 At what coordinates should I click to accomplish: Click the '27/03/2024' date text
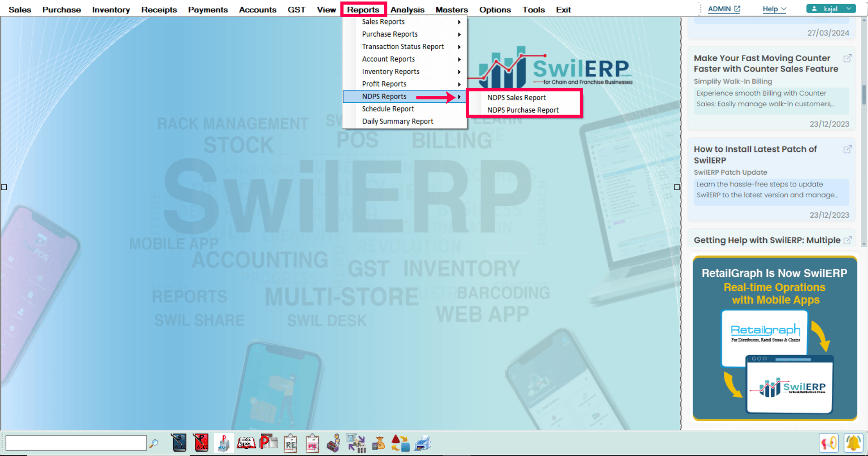828,33
